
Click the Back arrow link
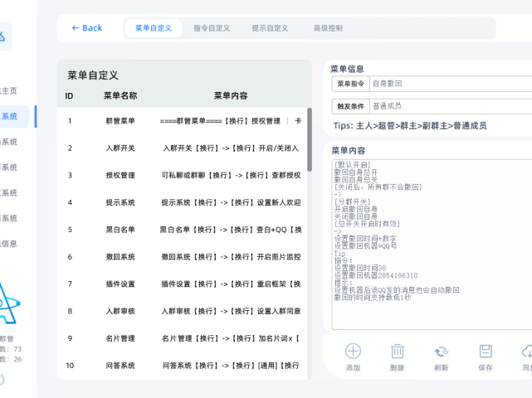click(x=87, y=28)
